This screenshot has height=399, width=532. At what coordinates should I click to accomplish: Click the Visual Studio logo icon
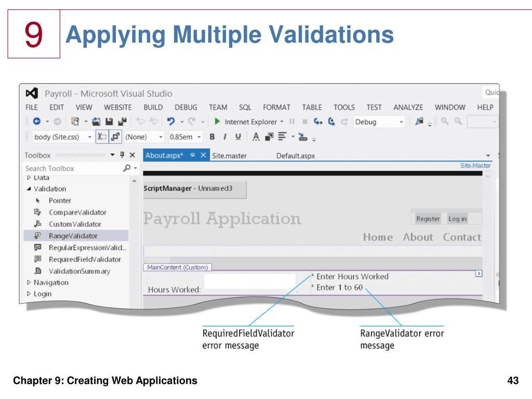(32, 94)
